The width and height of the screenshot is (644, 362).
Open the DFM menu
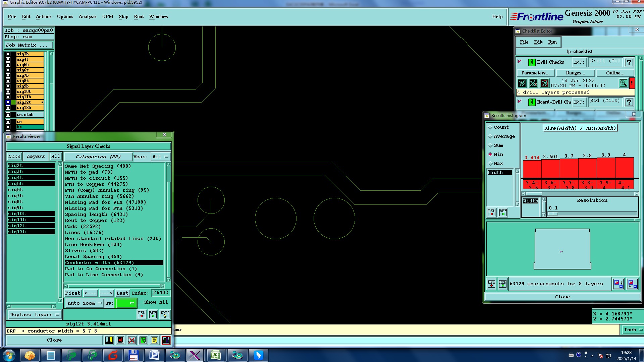click(107, 16)
